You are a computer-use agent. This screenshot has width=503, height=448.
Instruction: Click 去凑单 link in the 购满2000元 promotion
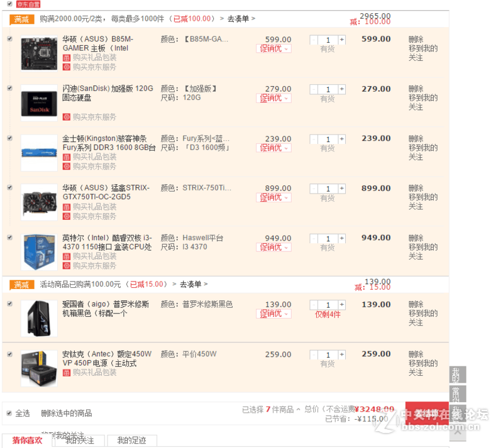tap(241, 19)
